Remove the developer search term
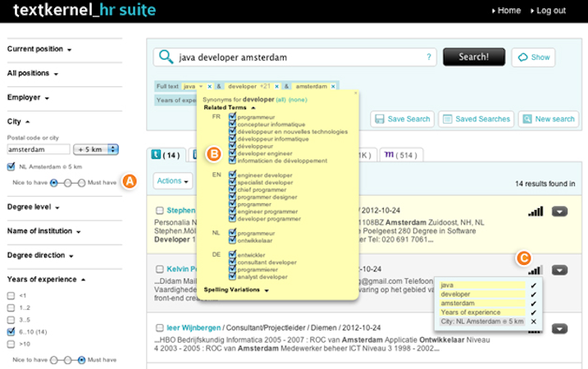The image size is (588, 369). (276, 86)
